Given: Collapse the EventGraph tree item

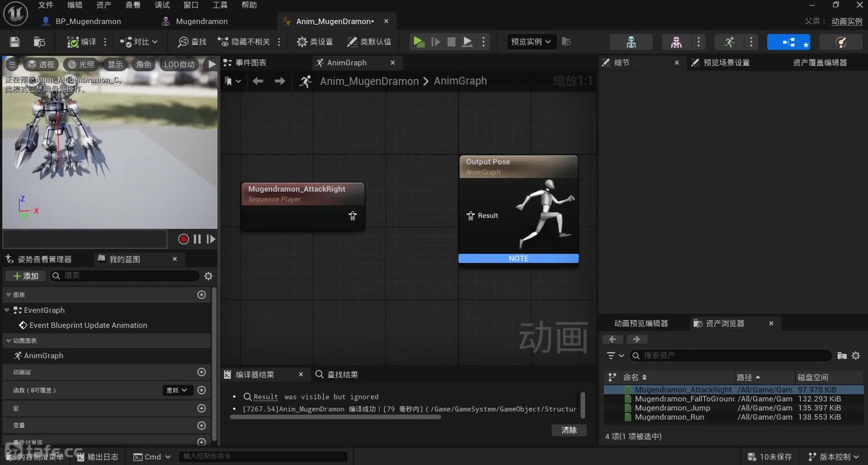Looking at the screenshot, I should tap(7, 310).
